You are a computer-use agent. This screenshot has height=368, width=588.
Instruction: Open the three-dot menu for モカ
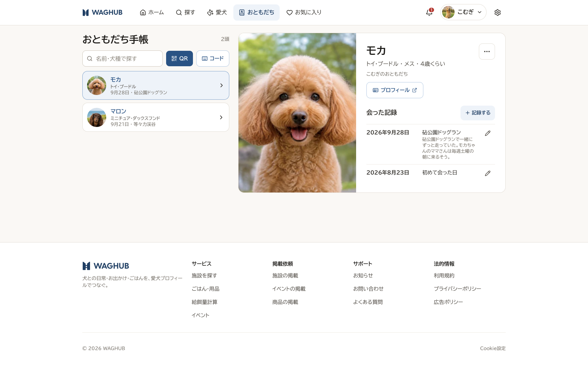pyautogui.click(x=487, y=52)
